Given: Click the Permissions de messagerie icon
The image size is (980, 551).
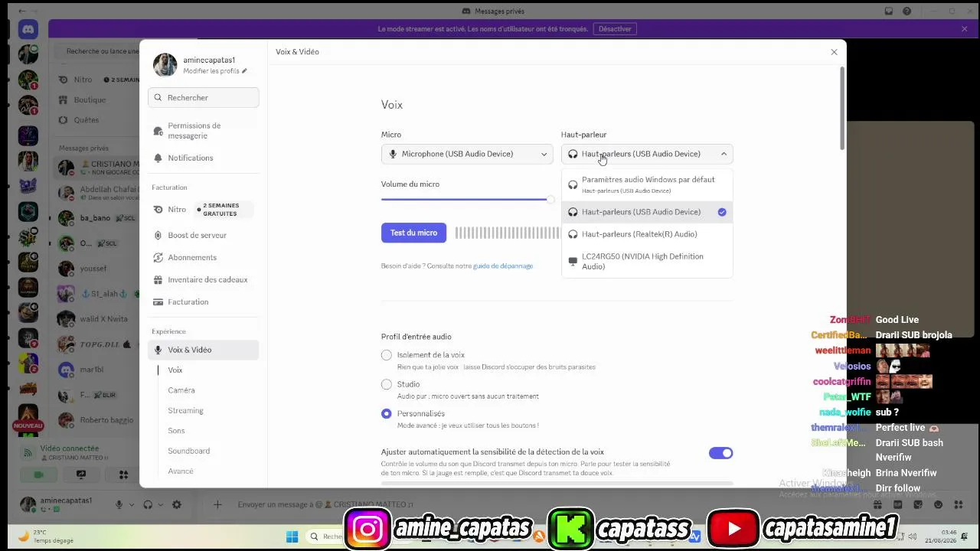Looking at the screenshot, I should click(158, 131).
